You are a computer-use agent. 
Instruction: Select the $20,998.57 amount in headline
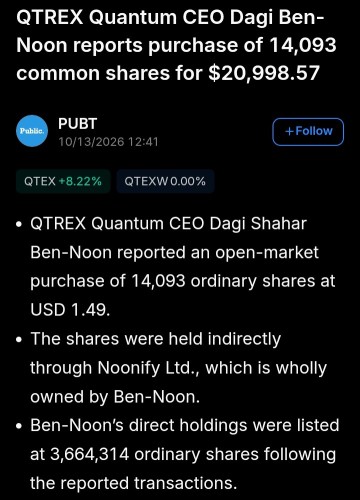point(264,73)
